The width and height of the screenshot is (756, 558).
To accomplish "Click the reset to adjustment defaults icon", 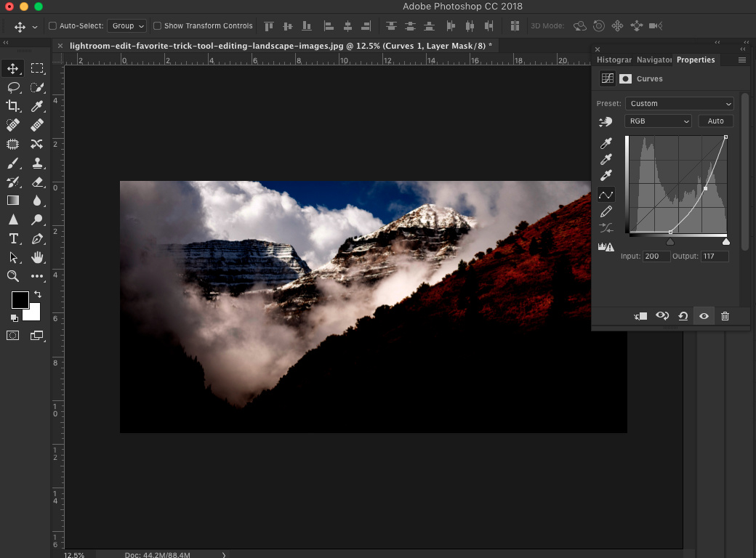I will [683, 316].
